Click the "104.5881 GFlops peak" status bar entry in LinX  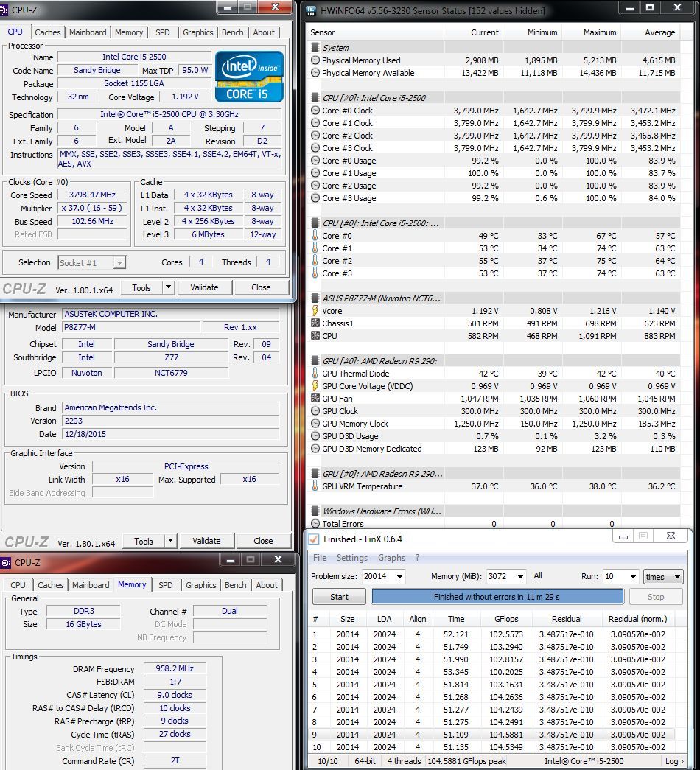click(466, 761)
